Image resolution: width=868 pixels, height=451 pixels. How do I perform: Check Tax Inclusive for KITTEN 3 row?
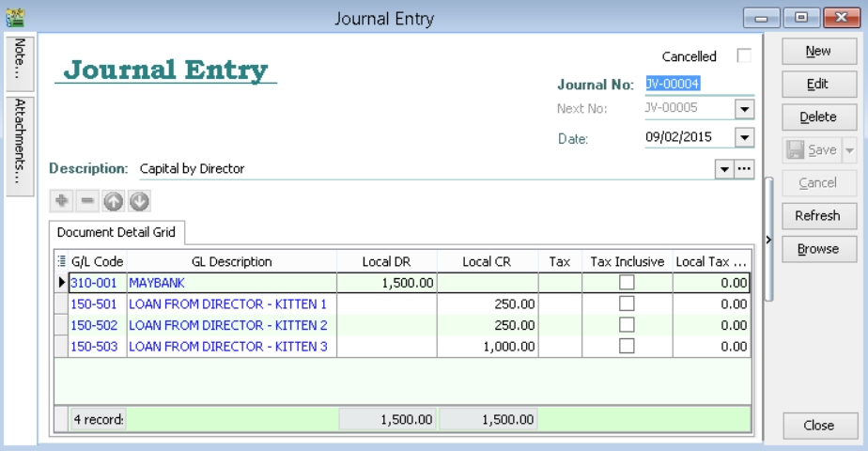pos(627,346)
